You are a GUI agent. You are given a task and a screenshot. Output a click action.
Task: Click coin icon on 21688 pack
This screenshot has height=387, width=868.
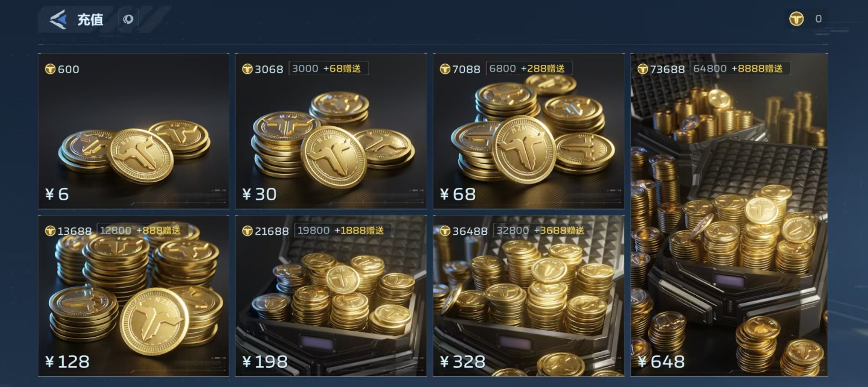click(x=247, y=231)
